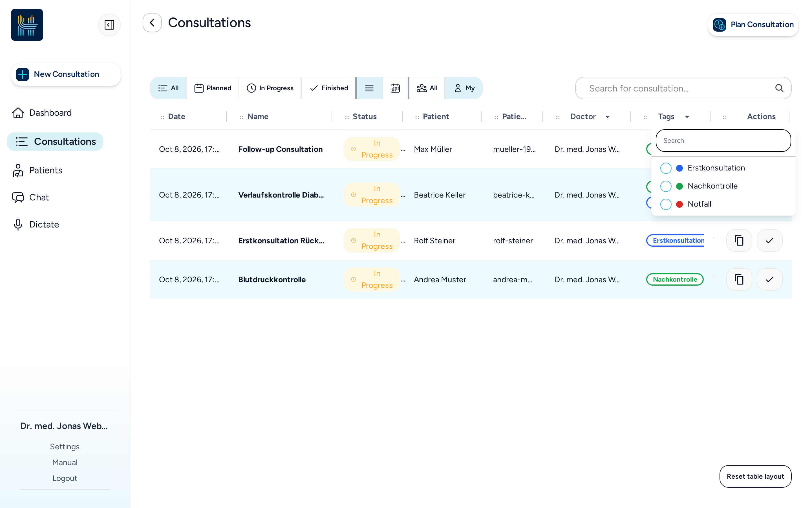Click the search magnifier icon
Viewport: 812px width, 508px height.
point(779,88)
